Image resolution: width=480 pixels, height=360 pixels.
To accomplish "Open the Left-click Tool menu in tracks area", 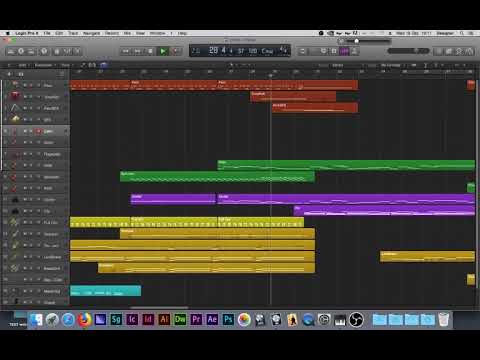I will click(231, 65).
